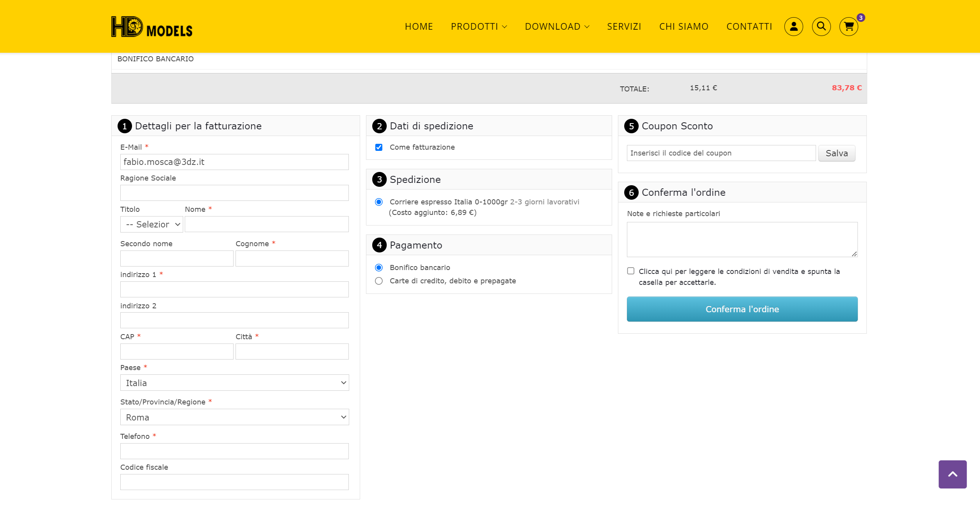This screenshot has width=980, height=526.
Task: Click the search magnifier icon
Action: [821, 27]
